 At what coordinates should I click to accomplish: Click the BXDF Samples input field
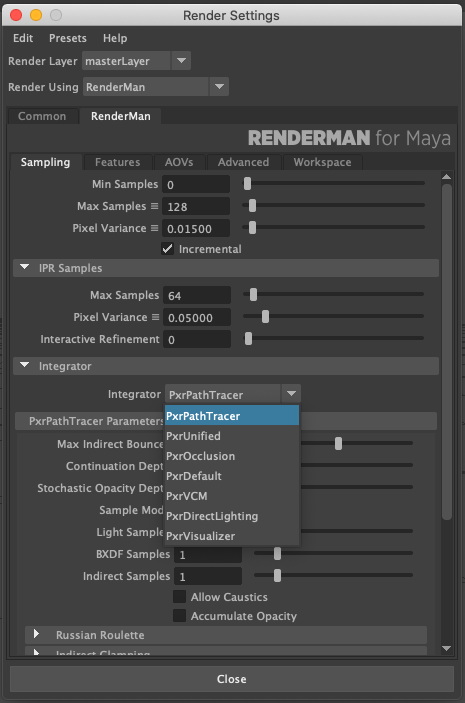point(208,554)
